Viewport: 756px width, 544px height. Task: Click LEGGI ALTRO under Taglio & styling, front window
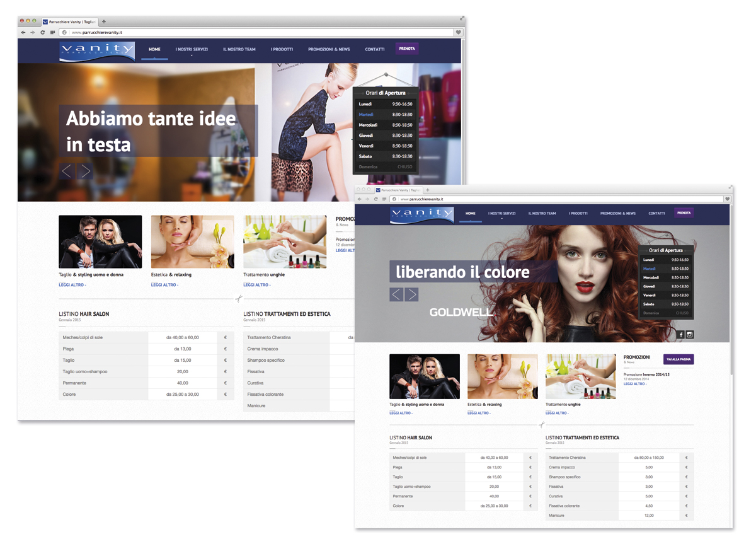401,413
